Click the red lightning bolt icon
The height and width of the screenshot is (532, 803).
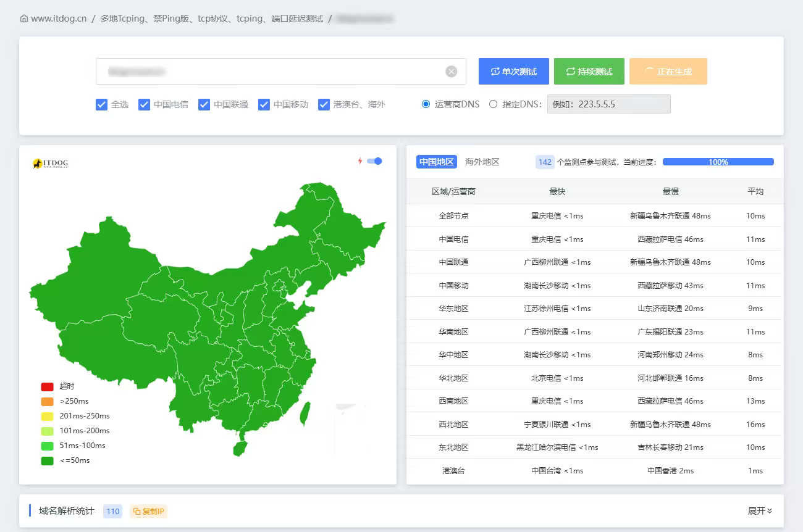click(x=360, y=161)
